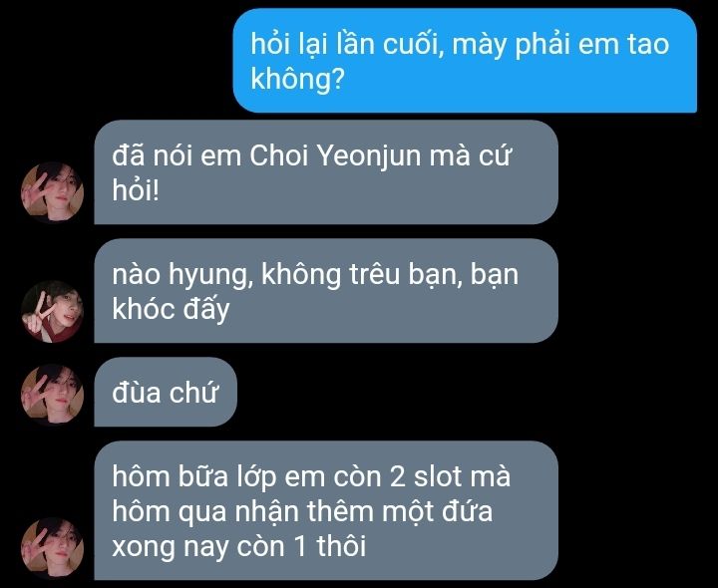Open avatar beside the "Choi Yeonjun" message

coord(52,192)
